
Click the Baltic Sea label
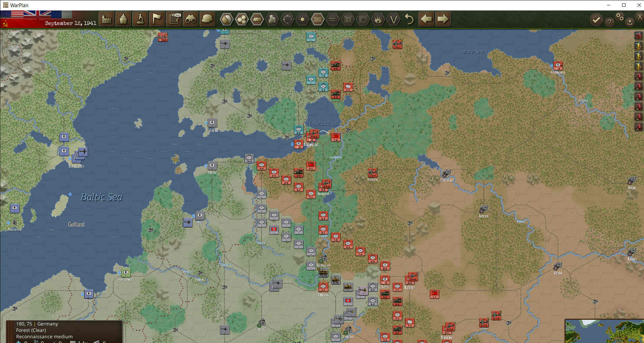101,197
